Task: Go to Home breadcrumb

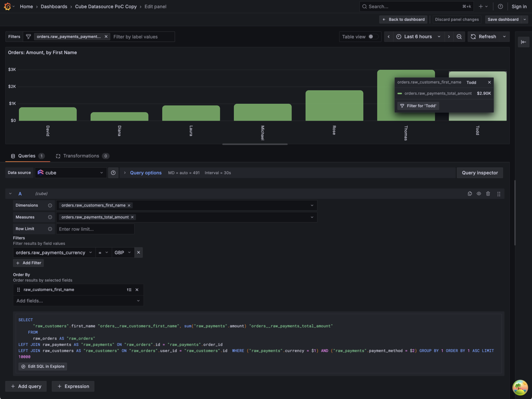Action: pyautogui.click(x=26, y=6)
